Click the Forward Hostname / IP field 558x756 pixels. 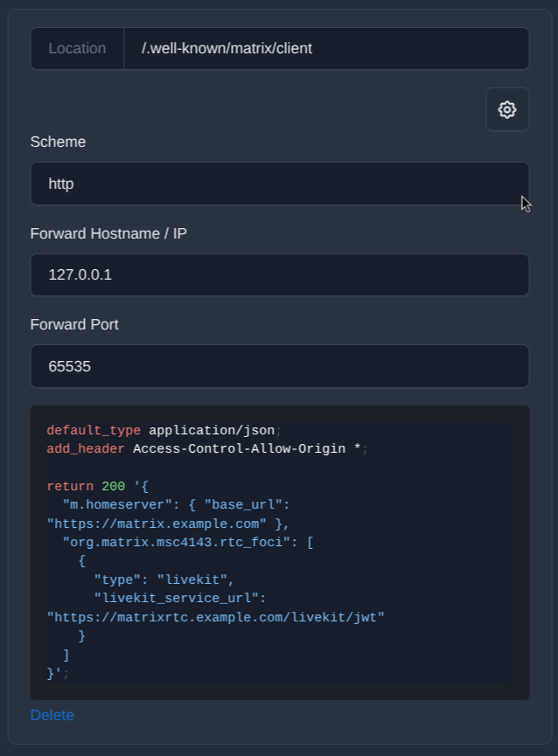coord(280,274)
